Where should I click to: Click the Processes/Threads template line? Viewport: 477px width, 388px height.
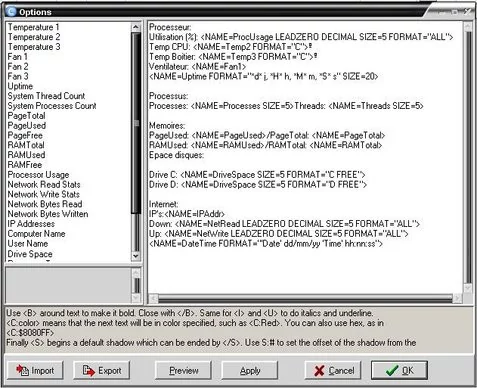click(x=286, y=106)
